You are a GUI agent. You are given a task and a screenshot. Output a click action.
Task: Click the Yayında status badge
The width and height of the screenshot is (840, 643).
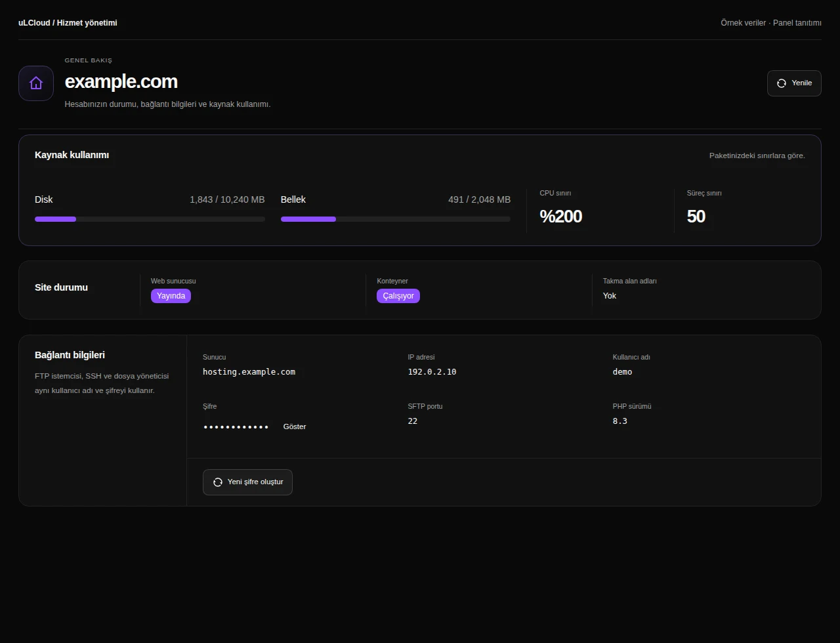pos(171,296)
